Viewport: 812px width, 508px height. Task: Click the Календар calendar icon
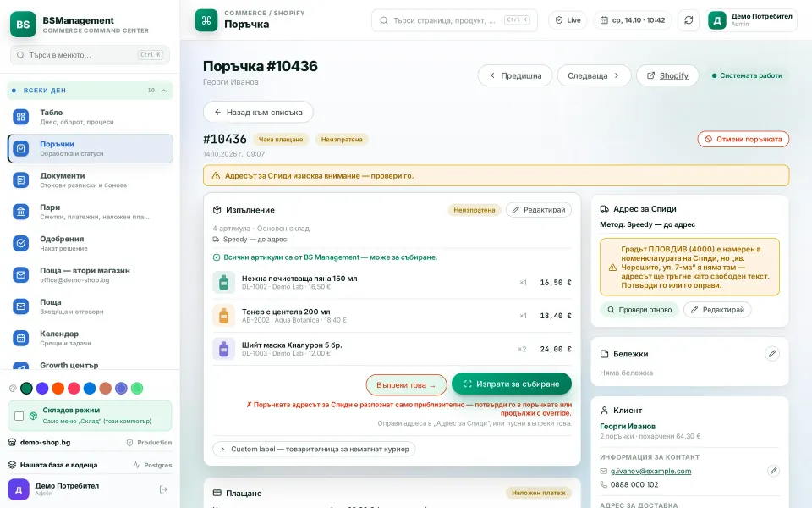pos(20,338)
